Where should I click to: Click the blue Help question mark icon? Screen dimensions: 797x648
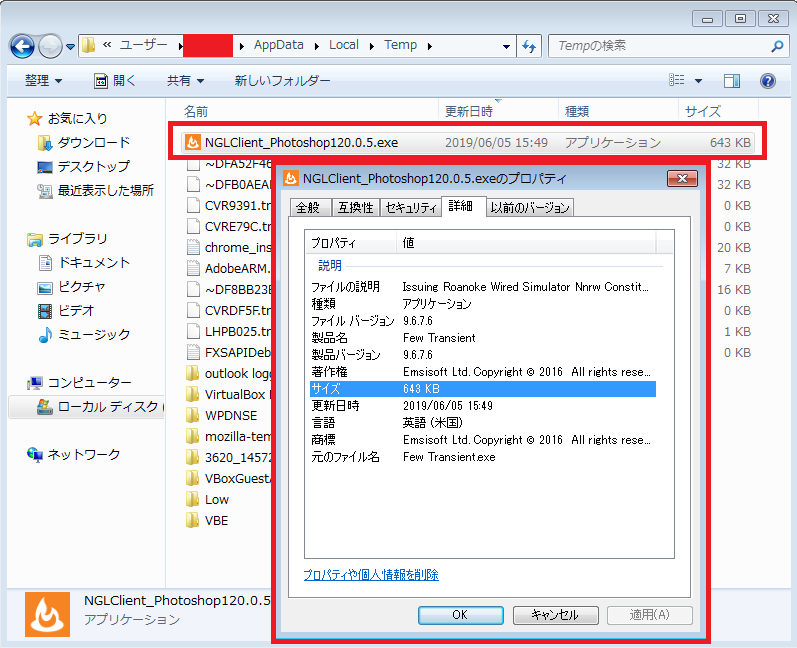pos(768,80)
